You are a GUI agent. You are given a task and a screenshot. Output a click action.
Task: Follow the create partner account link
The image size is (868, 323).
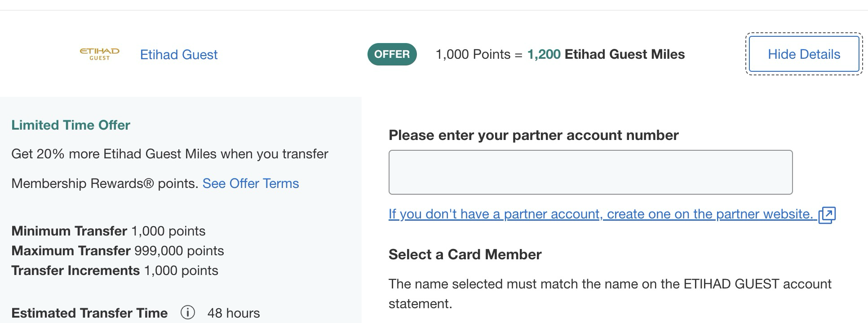[x=601, y=214]
